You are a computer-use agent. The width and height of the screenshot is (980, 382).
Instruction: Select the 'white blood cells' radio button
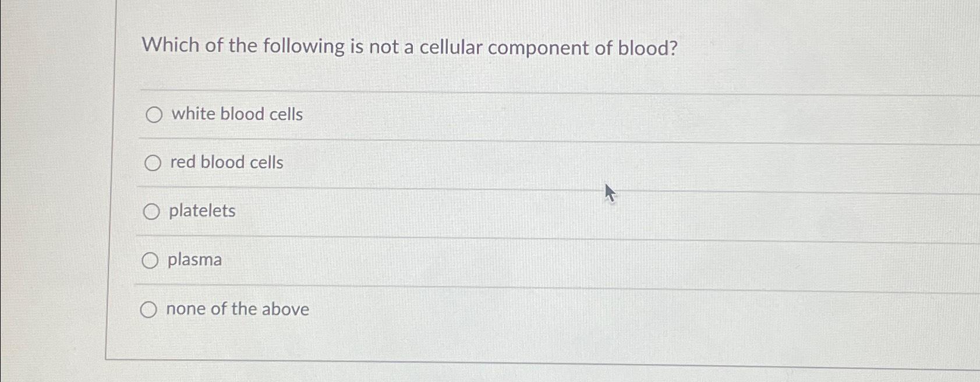153,115
